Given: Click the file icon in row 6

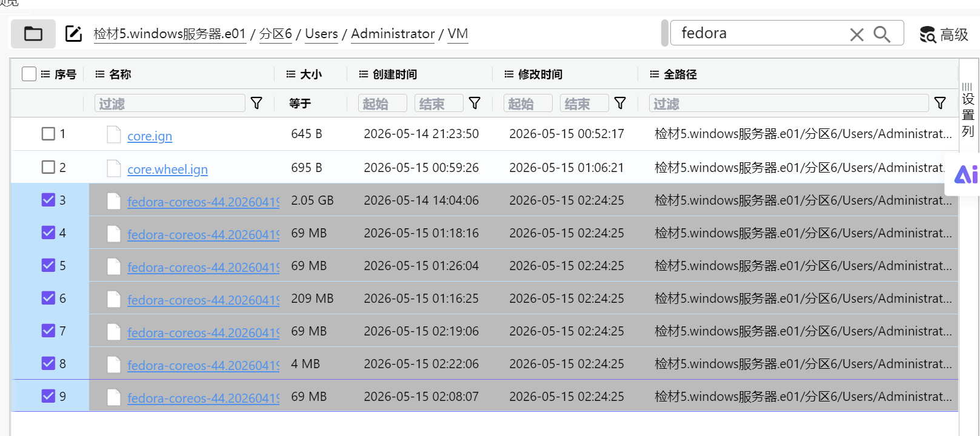Looking at the screenshot, I should click(x=113, y=299).
